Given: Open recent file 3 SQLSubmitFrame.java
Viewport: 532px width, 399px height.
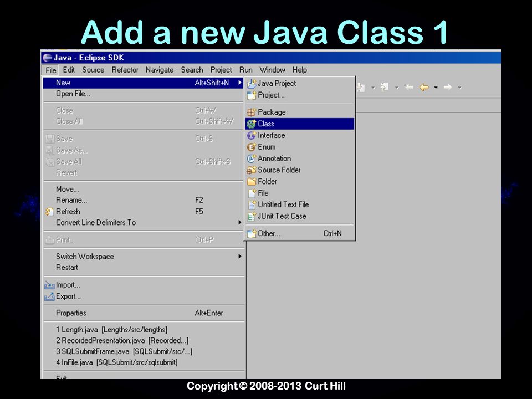Looking at the screenshot, I should tap(144, 351).
